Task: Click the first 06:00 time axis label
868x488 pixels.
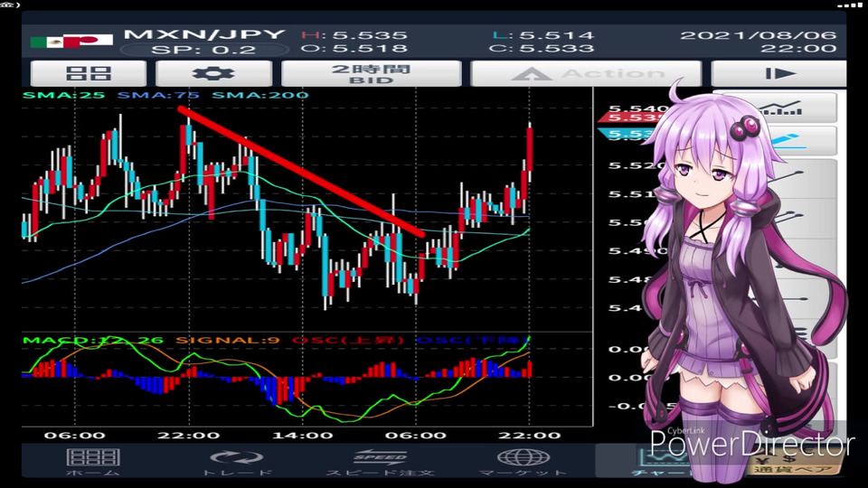Action: pos(75,436)
